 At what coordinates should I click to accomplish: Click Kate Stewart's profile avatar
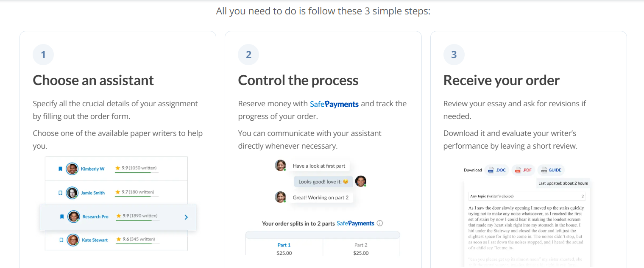[x=73, y=240]
